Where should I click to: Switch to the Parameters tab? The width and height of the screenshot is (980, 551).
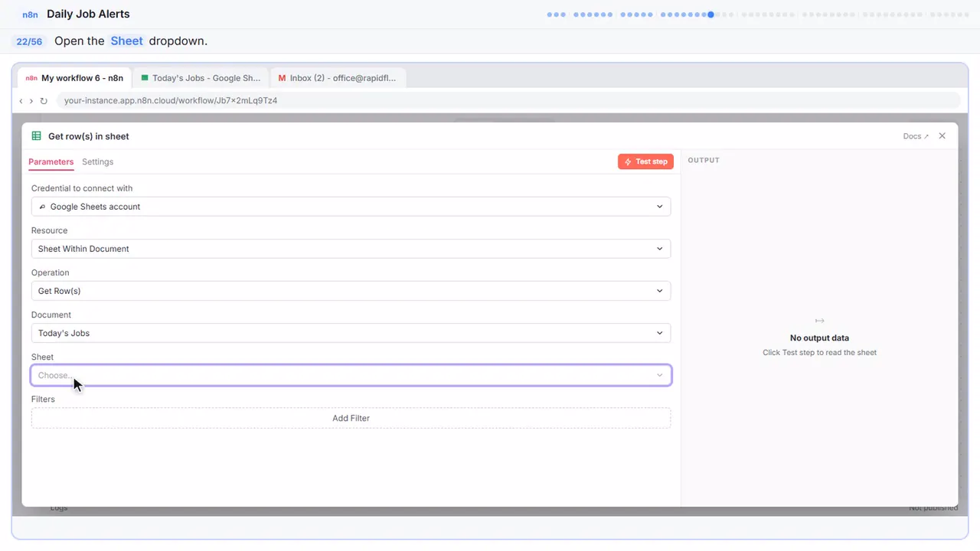coord(51,161)
